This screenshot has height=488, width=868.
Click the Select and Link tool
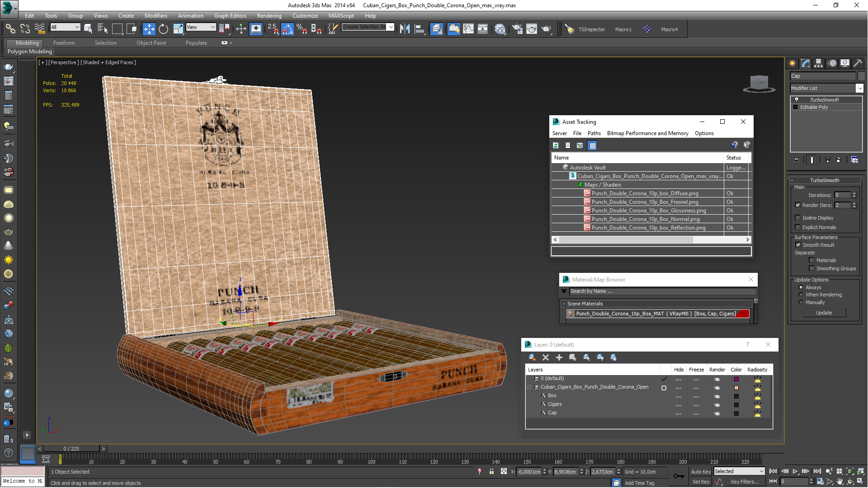(x=10, y=29)
